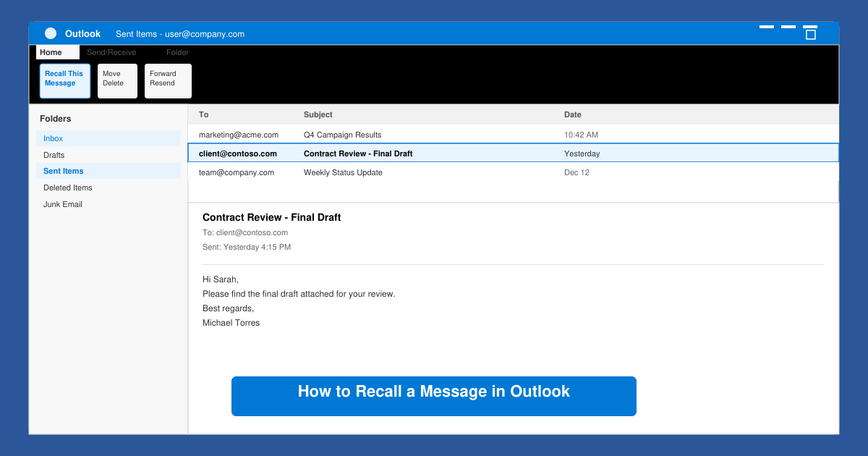Click the Michael Torres signature text
The width and height of the screenshot is (868, 456).
231,323
